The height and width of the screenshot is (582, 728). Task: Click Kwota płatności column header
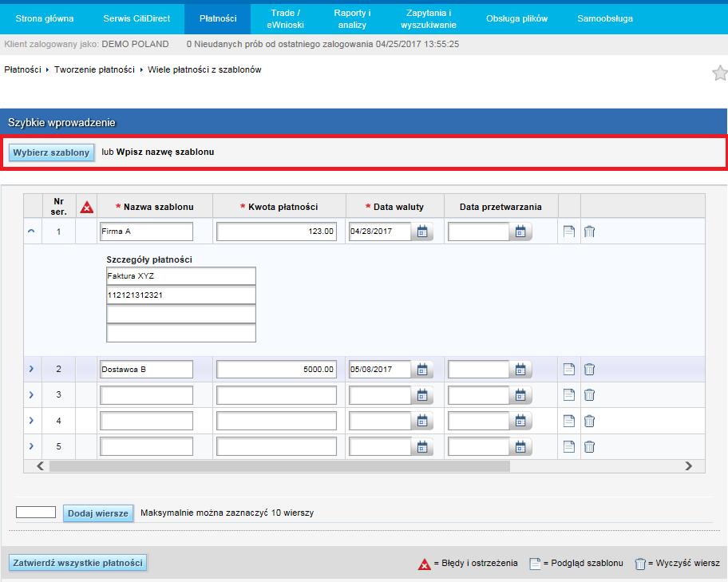pyautogui.click(x=279, y=207)
